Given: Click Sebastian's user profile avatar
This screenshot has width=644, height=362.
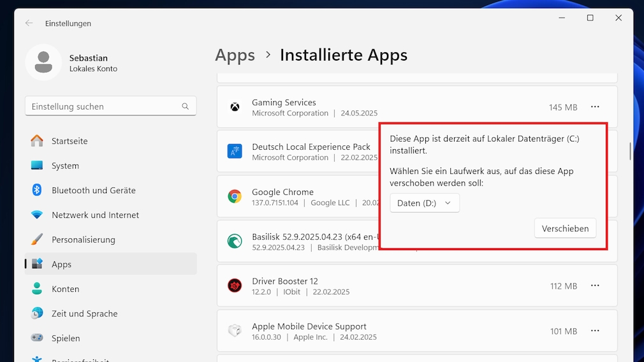Looking at the screenshot, I should [x=43, y=62].
